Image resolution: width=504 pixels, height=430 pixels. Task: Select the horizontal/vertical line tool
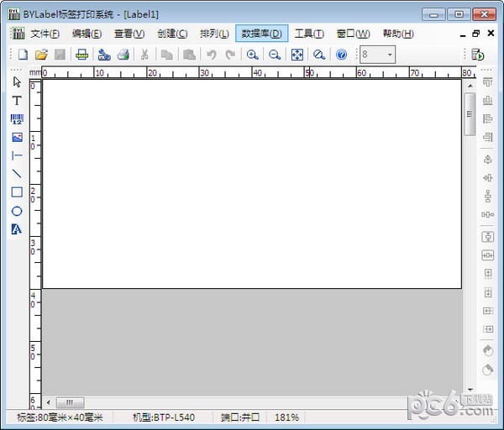tap(17, 156)
